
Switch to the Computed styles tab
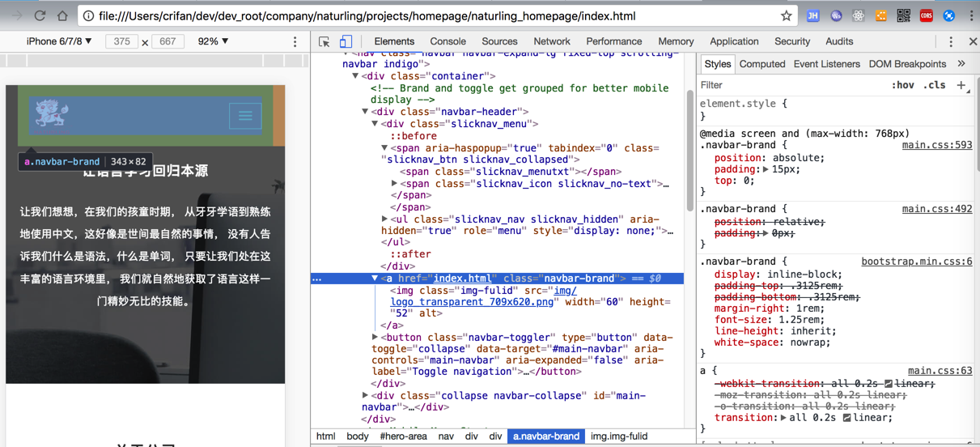762,64
